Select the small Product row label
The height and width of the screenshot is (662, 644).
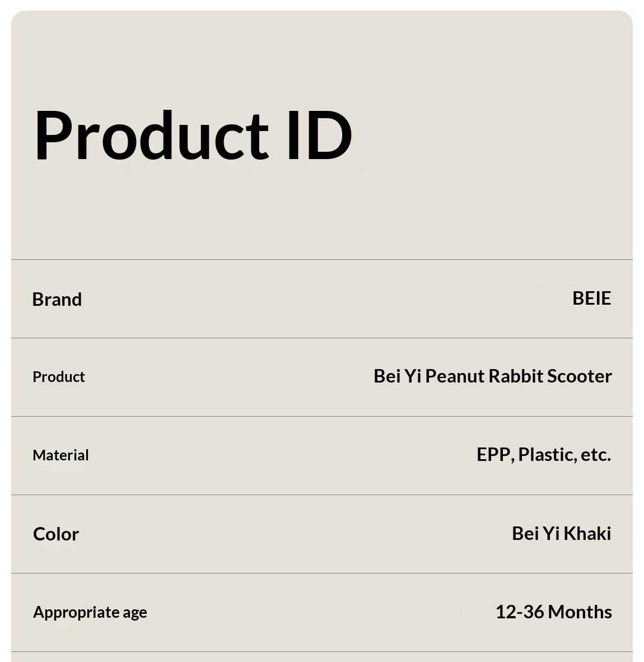(x=59, y=376)
